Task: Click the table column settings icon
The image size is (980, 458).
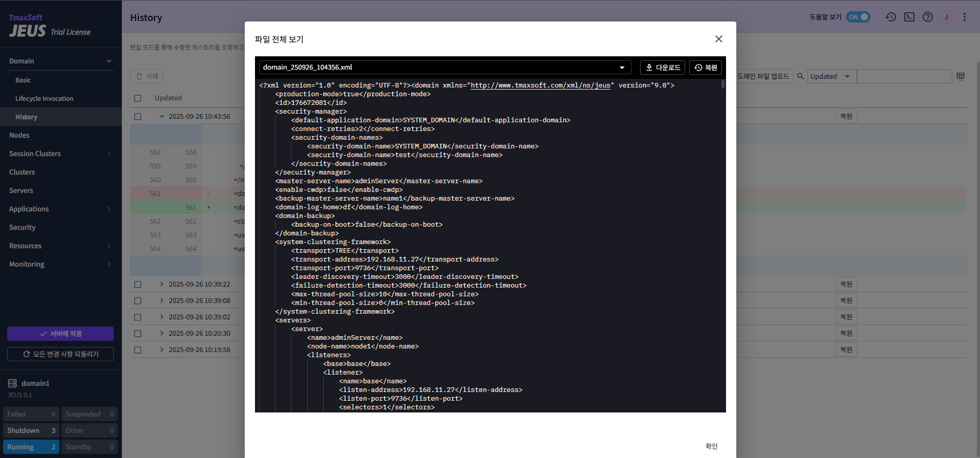Action: (961, 76)
